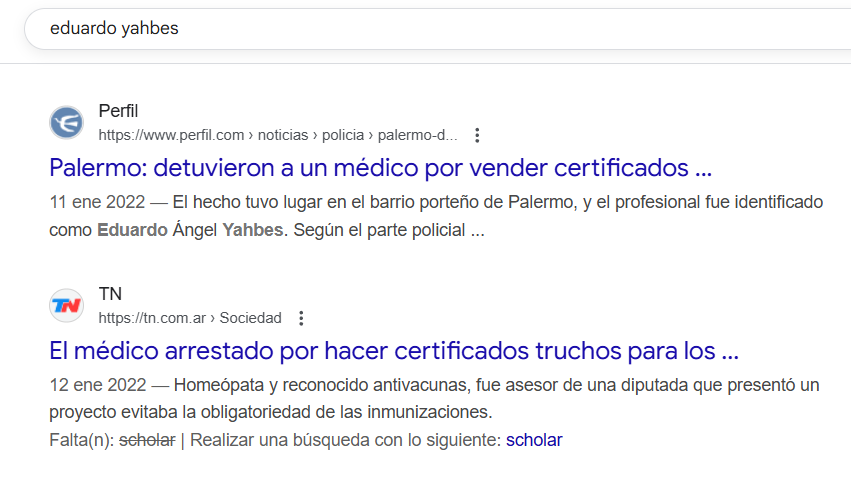This screenshot has width=851, height=482.
Task: Open three-dot menu for Perfil result
Action: coord(477,135)
